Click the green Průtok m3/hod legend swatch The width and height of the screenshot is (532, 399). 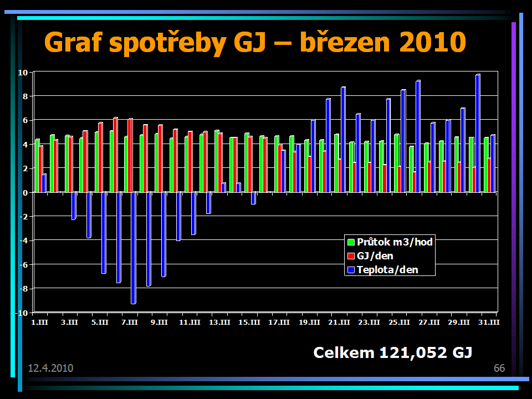[351, 242]
